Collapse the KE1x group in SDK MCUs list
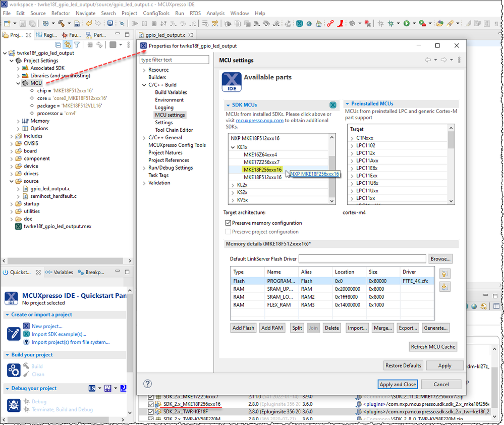Screen dimensions: 504x425 [233, 147]
